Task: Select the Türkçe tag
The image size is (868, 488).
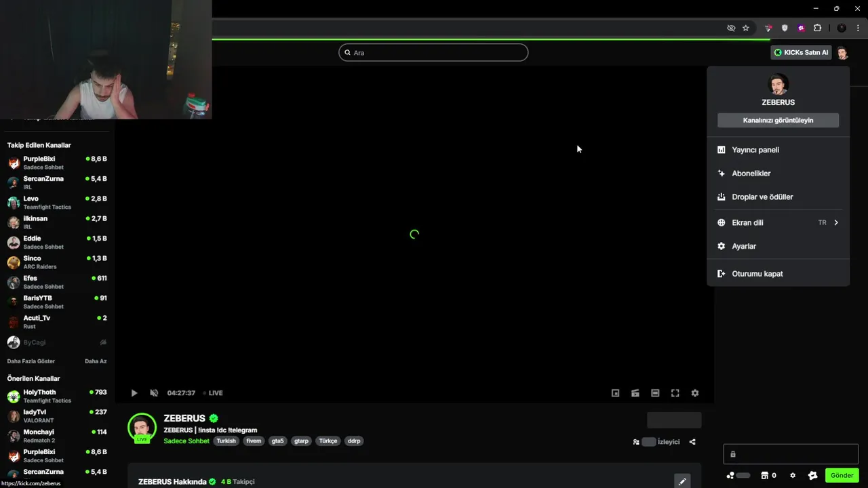Action: pyautogui.click(x=328, y=441)
